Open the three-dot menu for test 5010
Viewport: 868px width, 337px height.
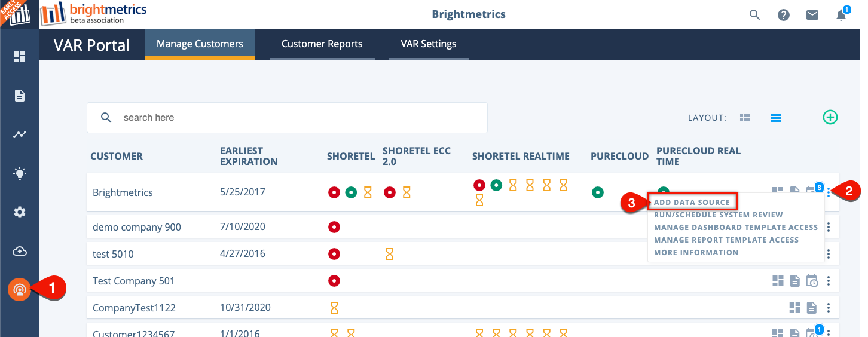point(829,254)
